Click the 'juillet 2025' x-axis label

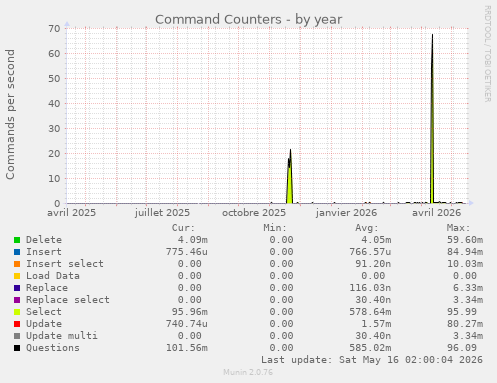point(162,213)
